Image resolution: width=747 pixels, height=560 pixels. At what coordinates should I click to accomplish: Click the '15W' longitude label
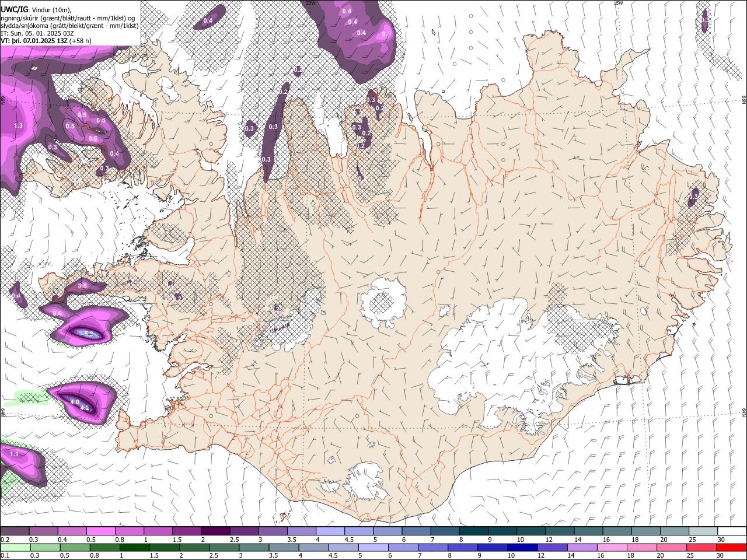pyautogui.click(x=618, y=2)
